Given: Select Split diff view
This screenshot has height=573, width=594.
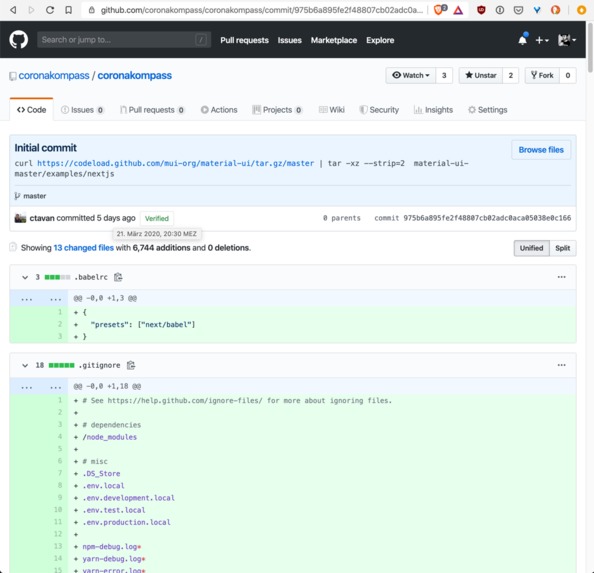Looking at the screenshot, I should click(x=563, y=248).
